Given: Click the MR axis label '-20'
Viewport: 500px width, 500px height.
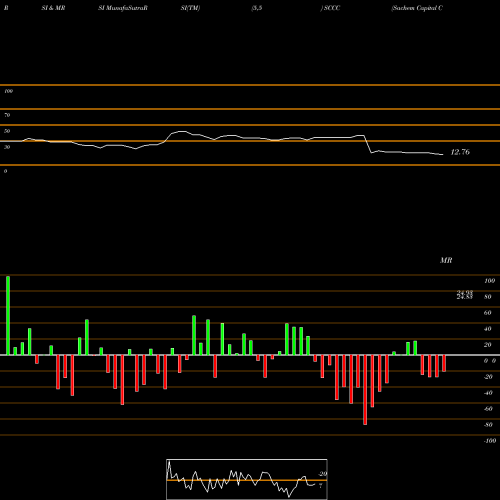Looking at the screenshot, I should [x=488, y=377].
